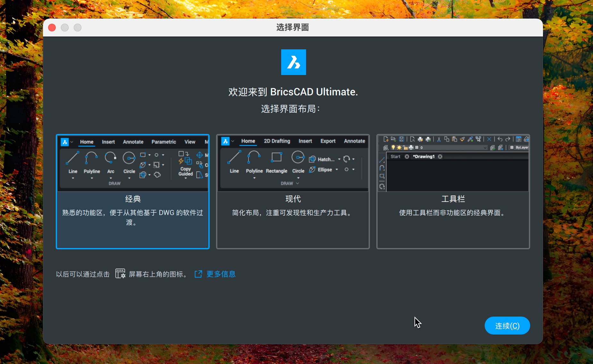The width and height of the screenshot is (593, 364).
Task: Expand the DRAW panel chevron in 现代 preview
Action: 297,183
